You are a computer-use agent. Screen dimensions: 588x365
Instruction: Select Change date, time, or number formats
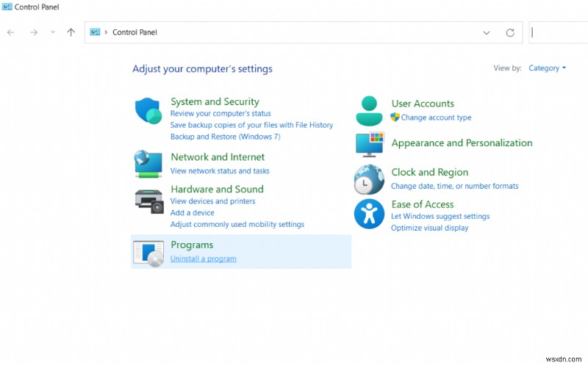pyautogui.click(x=454, y=186)
